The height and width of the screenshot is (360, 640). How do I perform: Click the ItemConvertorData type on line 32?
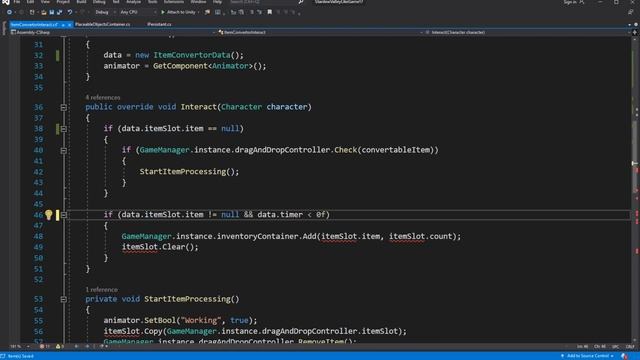click(x=191, y=55)
